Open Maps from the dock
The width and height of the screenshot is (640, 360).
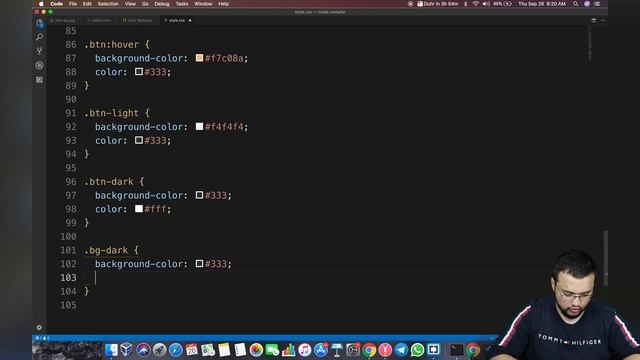tap(208, 350)
